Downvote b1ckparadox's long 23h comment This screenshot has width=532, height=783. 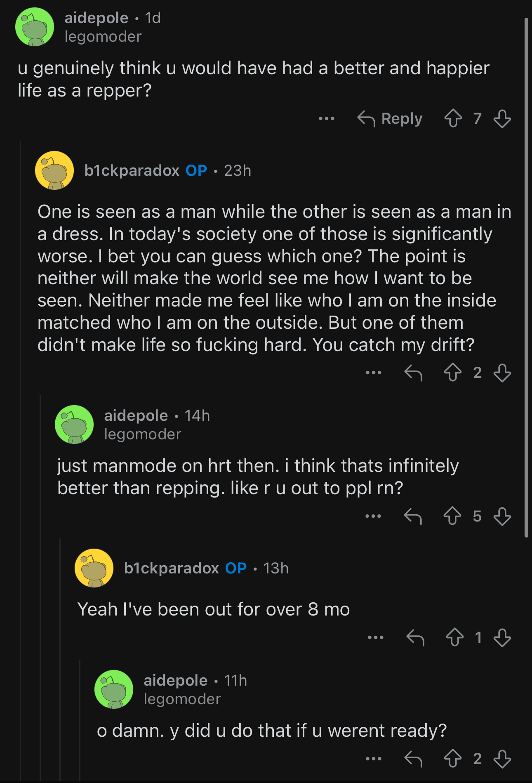(x=502, y=373)
